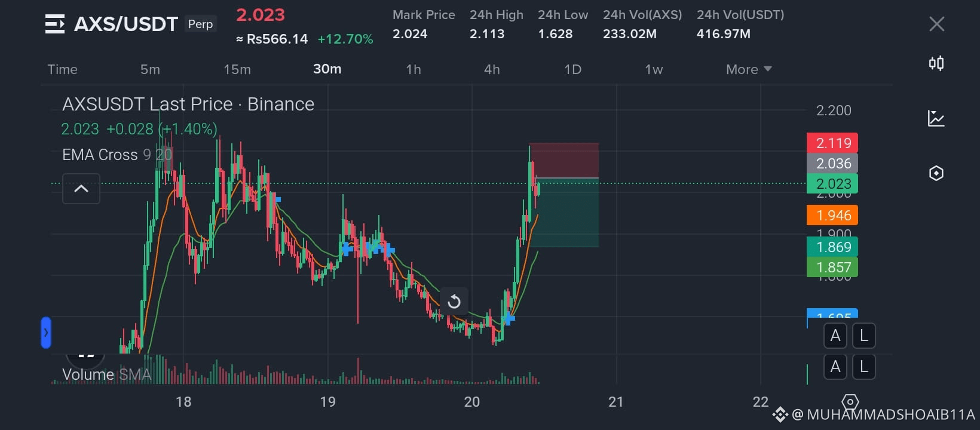This screenshot has height=430, width=980.
Task: Click date 21 on the time axis
Action: click(x=616, y=402)
